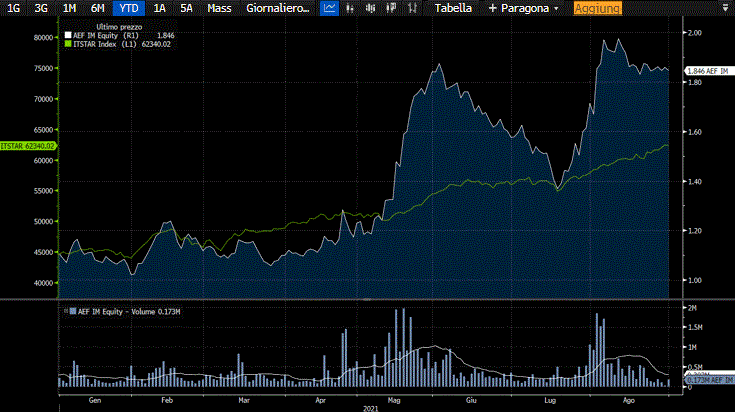Choose the third chart style icon
The width and height of the screenshot is (735, 412).
[369, 8]
